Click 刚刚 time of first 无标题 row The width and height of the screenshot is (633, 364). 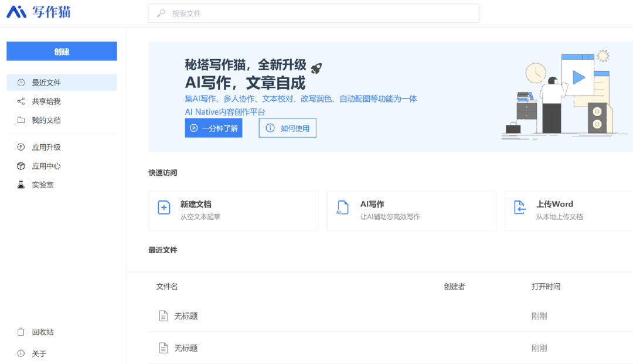click(x=539, y=316)
